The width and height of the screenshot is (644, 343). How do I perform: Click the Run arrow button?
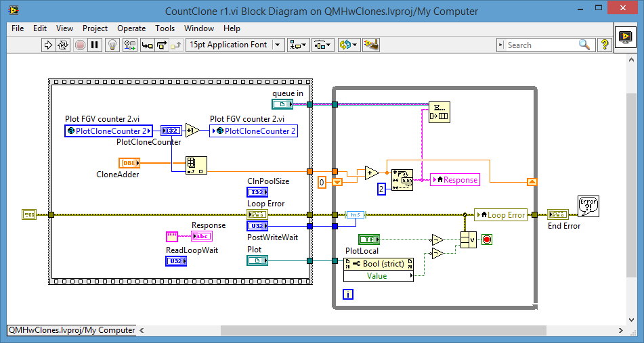coord(48,45)
